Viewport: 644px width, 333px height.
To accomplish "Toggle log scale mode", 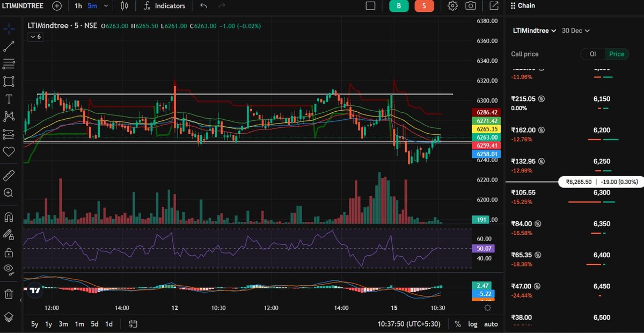I will click(472, 324).
